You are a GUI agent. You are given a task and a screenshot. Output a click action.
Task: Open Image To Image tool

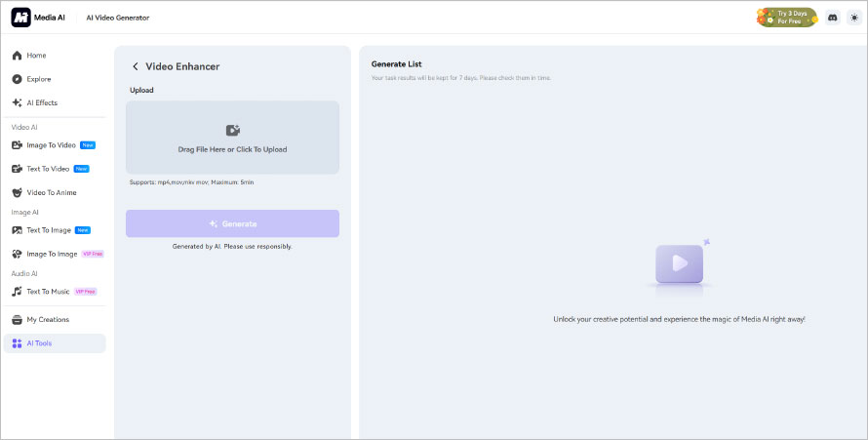click(x=51, y=254)
